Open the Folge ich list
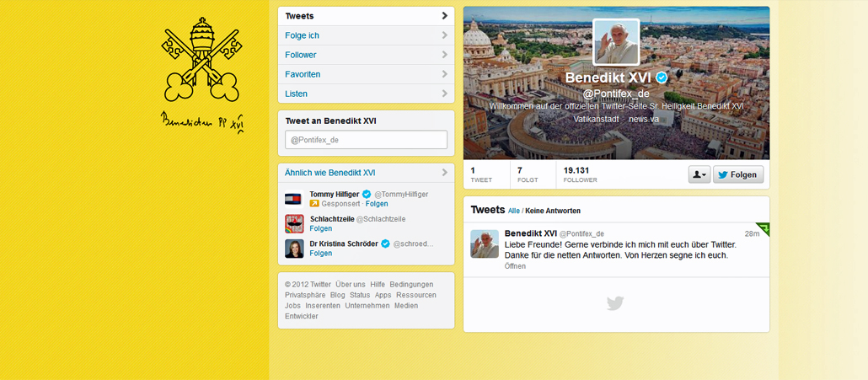The height and width of the screenshot is (380, 868). pyautogui.click(x=366, y=35)
